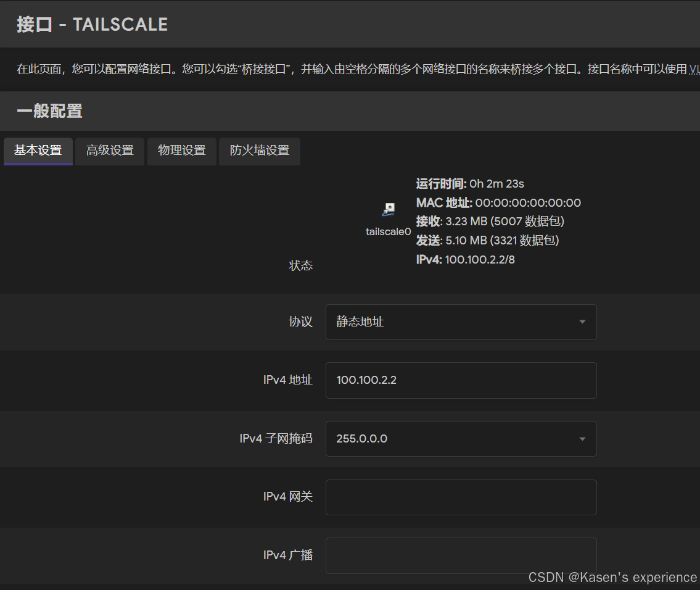Click the 接口 - TAILSCALE page title
700x590 pixels.
coord(93,25)
